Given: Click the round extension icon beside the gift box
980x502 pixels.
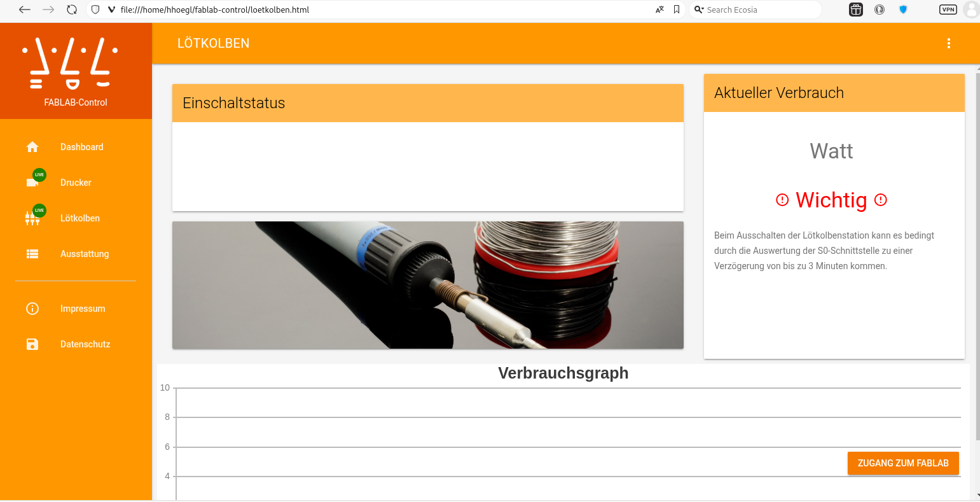Looking at the screenshot, I should click(x=880, y=10).
